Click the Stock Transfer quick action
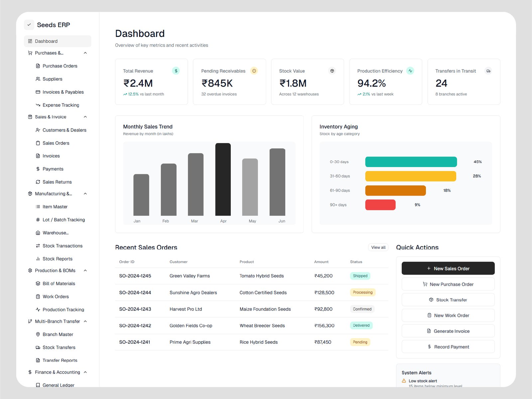 point(448,300)
